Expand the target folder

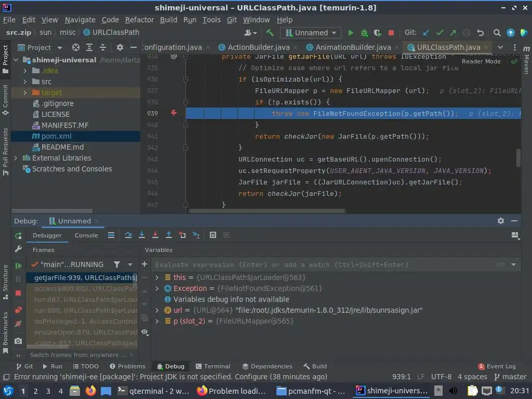click(x=25, y=92)
